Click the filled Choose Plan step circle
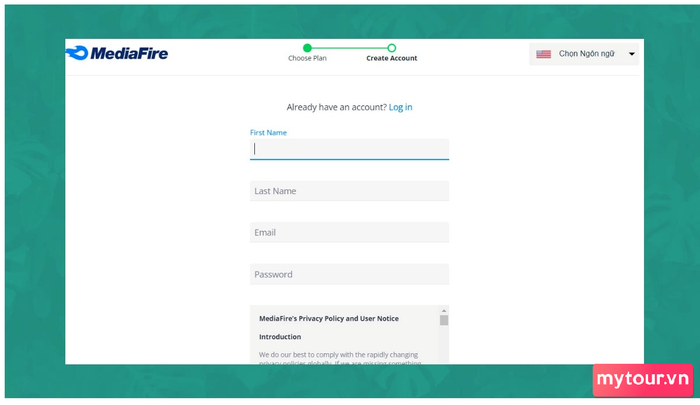 tap(307, 48)
